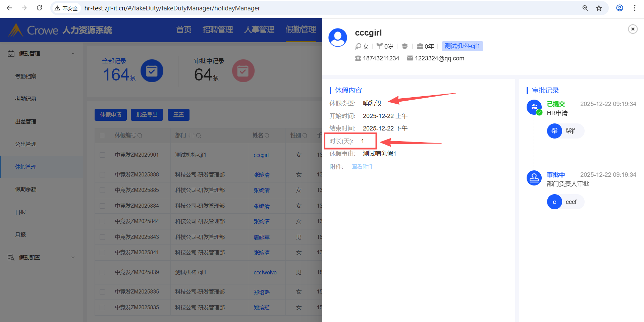644x322 pixels.
Task: Click the 不安全 security warning badge
Action: click(66, 8)
